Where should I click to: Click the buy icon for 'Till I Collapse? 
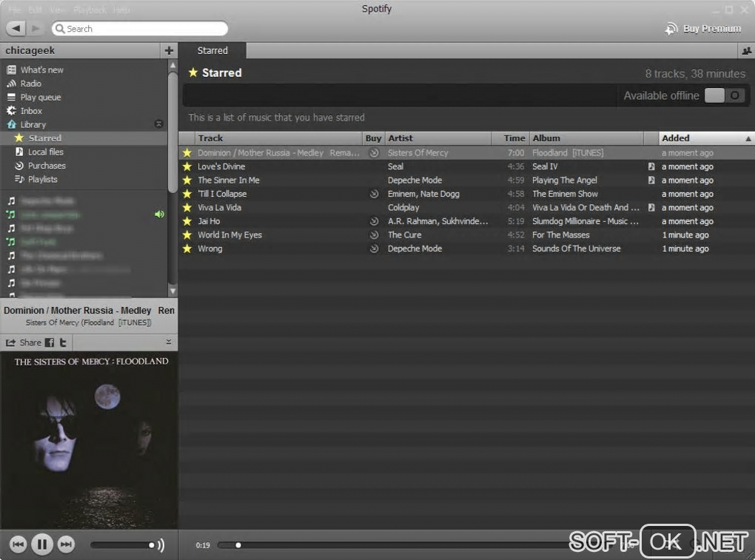(x=374, y=194)
